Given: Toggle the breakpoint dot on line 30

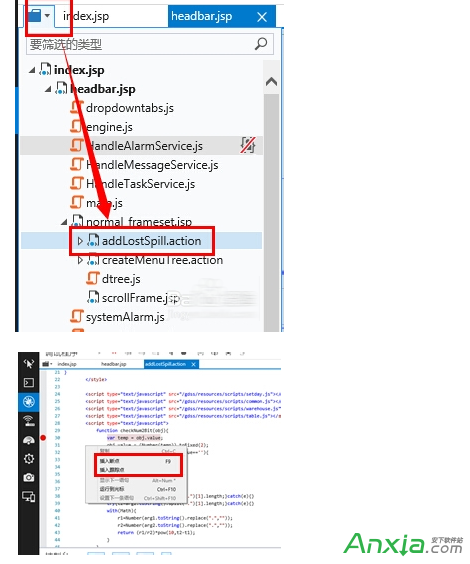Looking at the screenshot, I should [x=43, y=438].
